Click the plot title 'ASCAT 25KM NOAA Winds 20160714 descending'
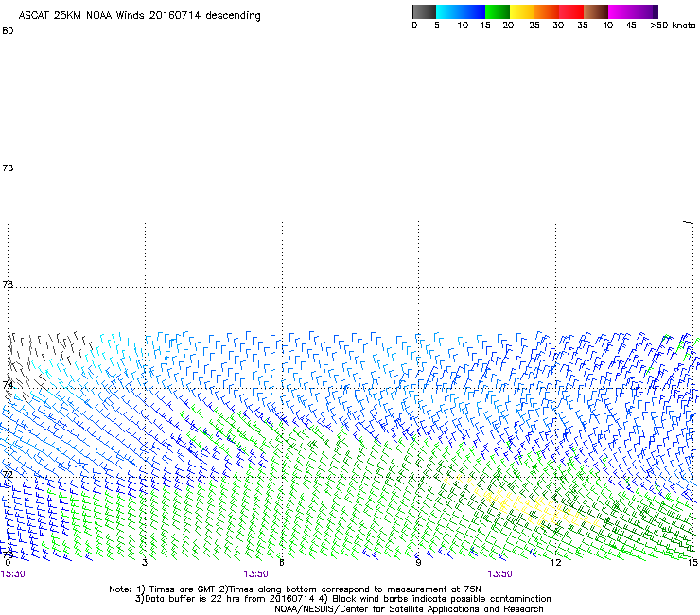 click(x=139, y=16)
